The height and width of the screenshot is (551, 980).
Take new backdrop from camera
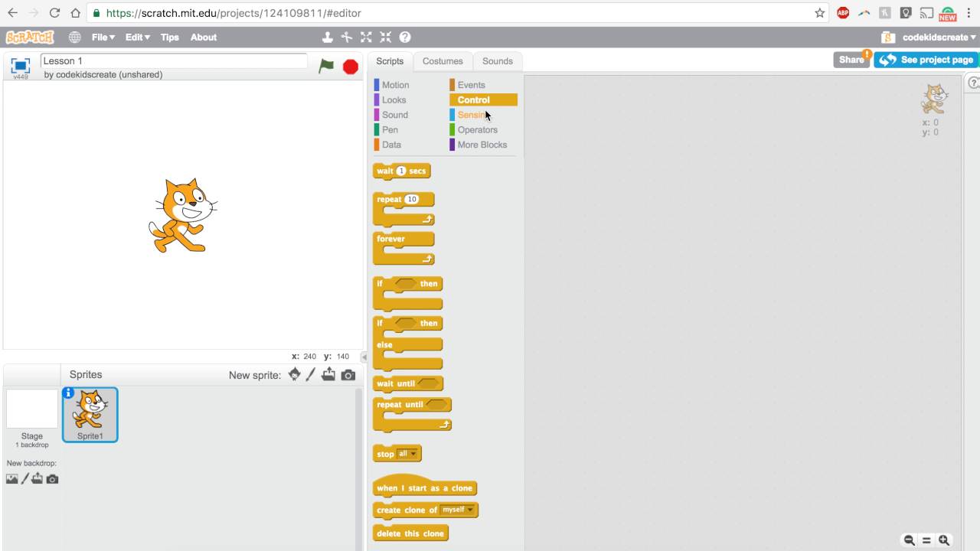click(x=52, y=479)
